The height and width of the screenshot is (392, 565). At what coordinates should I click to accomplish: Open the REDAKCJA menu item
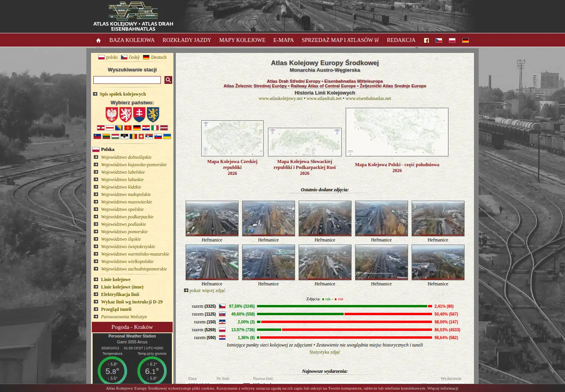point(401,40)
